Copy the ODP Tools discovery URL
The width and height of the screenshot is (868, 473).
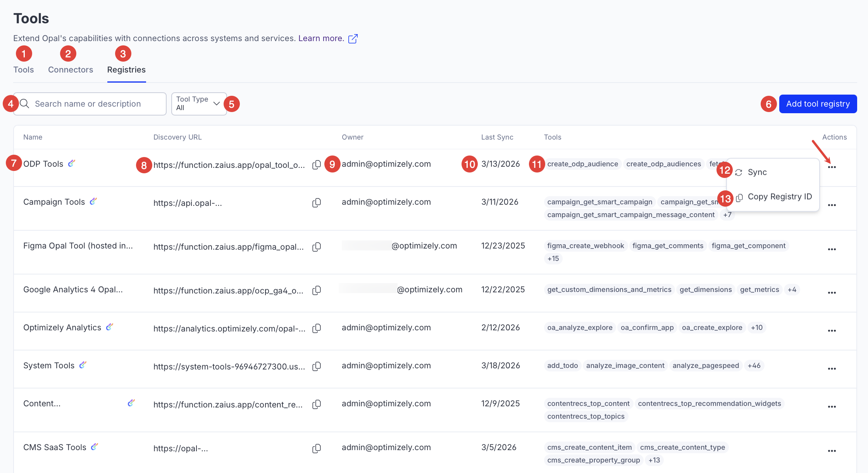click(x=317, y=165)
